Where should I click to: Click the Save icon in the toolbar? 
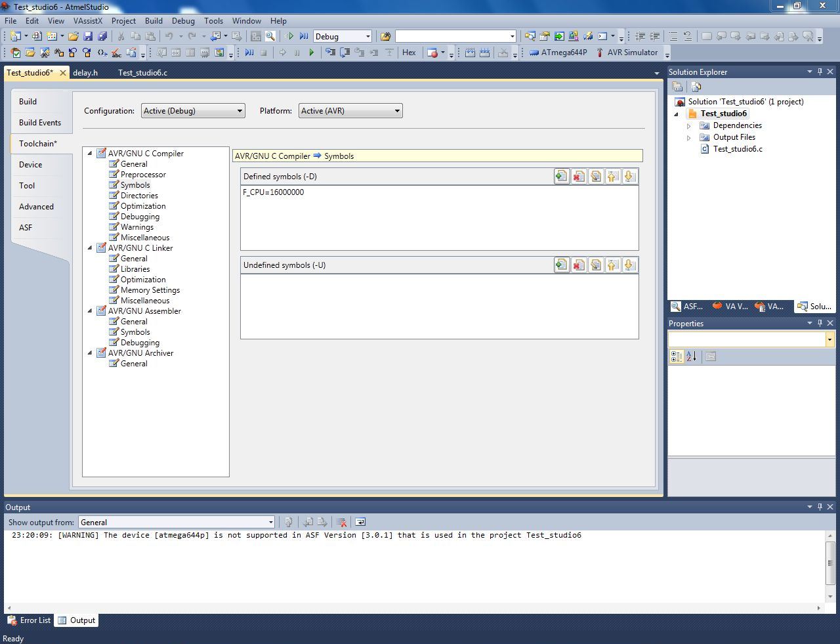[88, 36]
